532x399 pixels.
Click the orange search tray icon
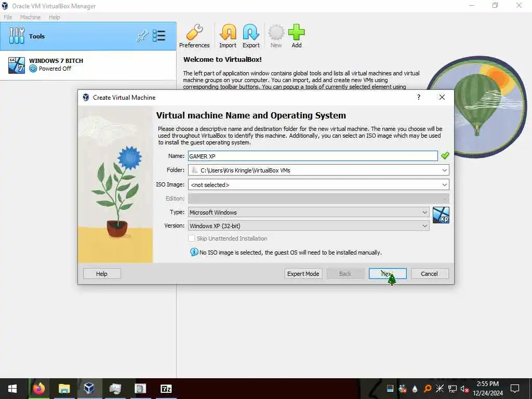pyautogui.click(x=428, y=389)
